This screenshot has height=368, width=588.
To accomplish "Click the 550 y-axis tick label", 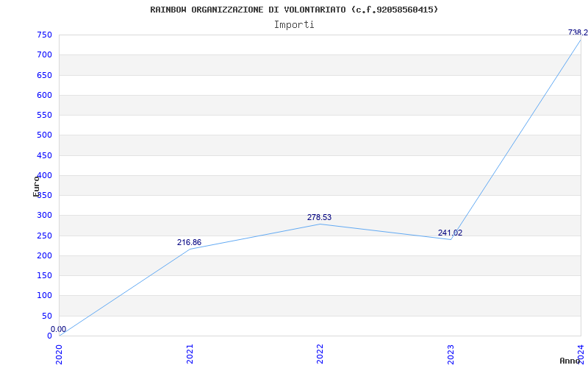I will tap(44, 115).
